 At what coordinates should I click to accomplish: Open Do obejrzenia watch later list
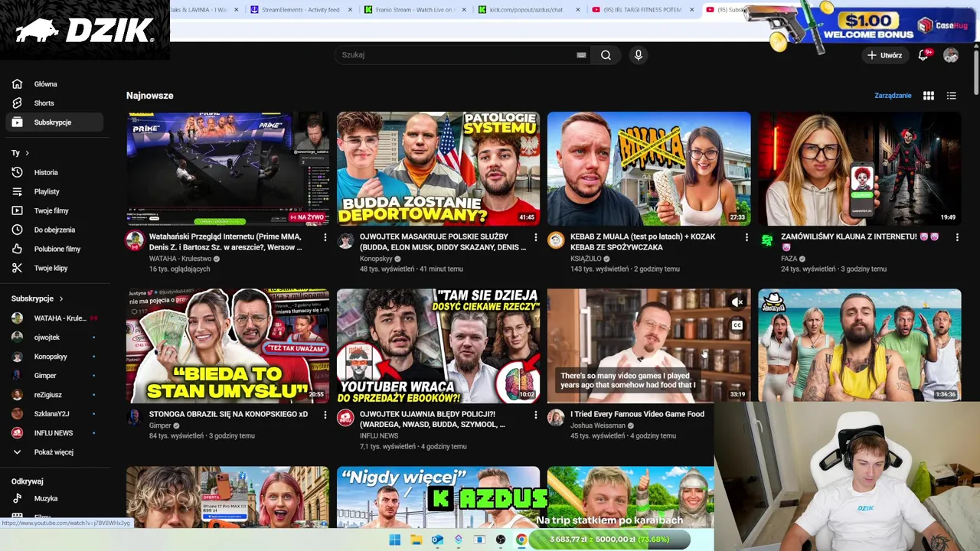click(x=54, y=230)
